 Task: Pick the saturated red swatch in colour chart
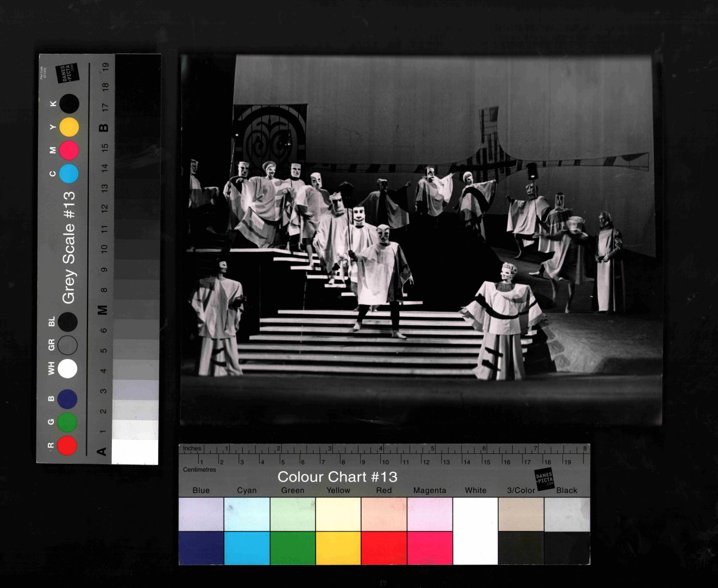pyautogui.click(x=384, y=548)
